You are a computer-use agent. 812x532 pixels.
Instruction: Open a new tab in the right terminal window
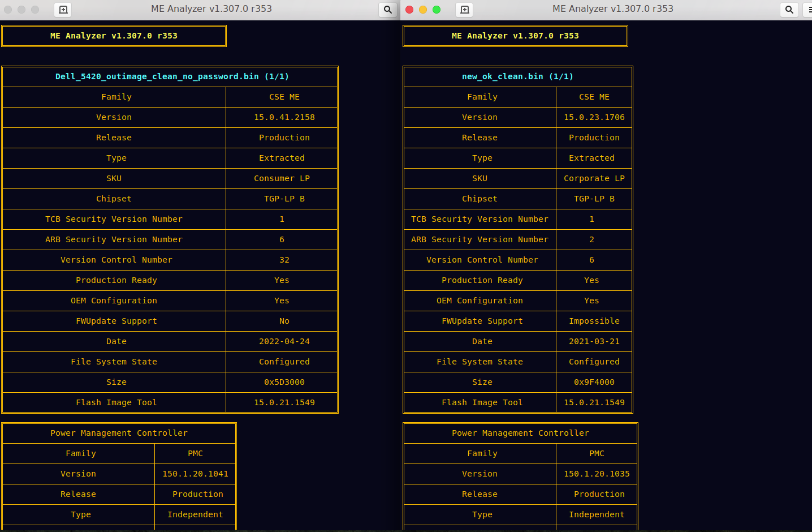[x=464, y=10]
